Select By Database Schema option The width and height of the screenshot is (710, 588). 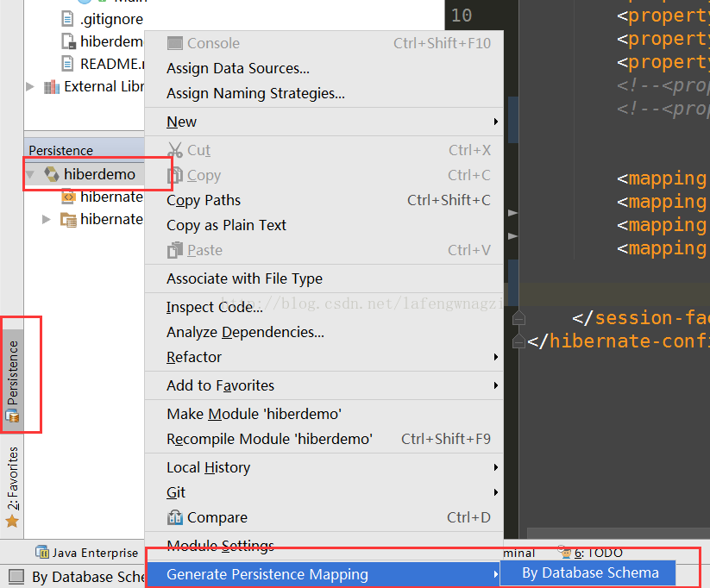click(x=589, y=572)
